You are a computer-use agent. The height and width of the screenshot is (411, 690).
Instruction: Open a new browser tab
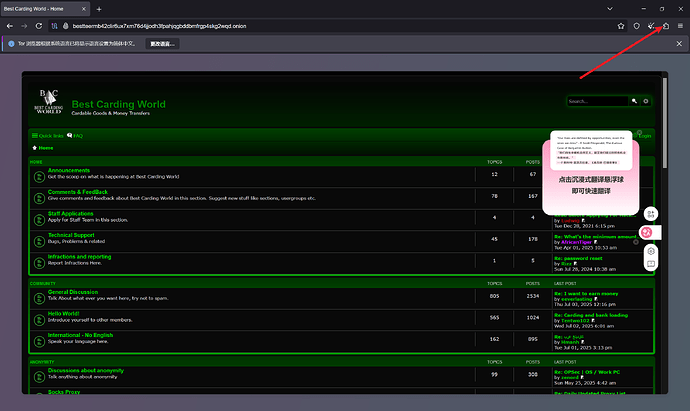99,9
